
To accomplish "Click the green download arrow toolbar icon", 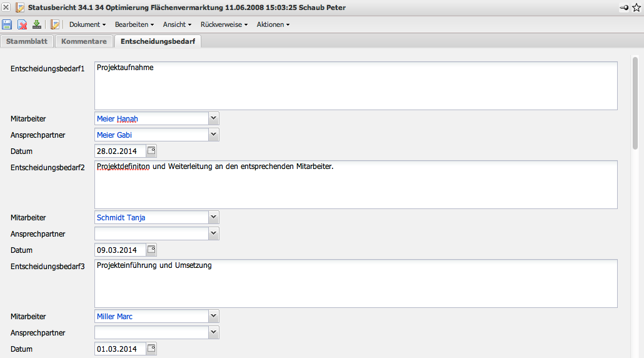I will (x=37, y=24).
